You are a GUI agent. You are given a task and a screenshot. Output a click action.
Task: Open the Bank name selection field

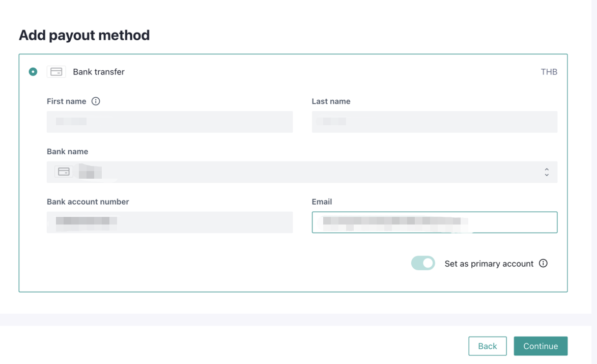(x=305, y=172)
